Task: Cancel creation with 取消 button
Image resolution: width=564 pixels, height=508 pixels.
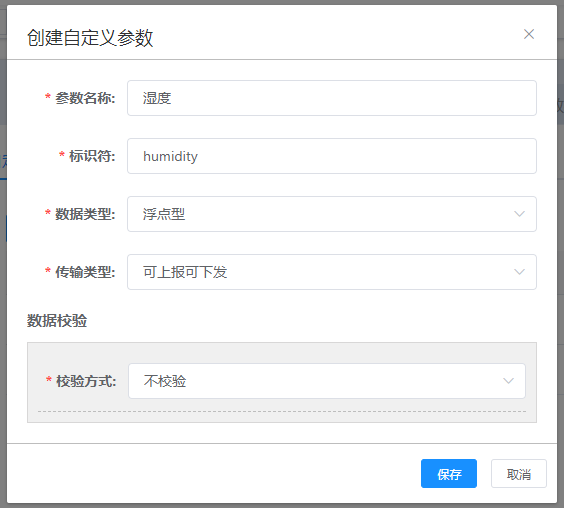Action: coord(519,473)
